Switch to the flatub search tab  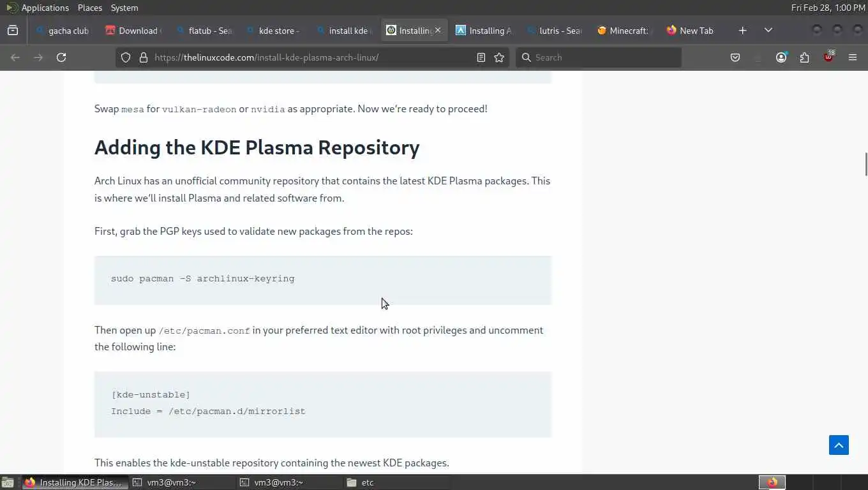204,30
